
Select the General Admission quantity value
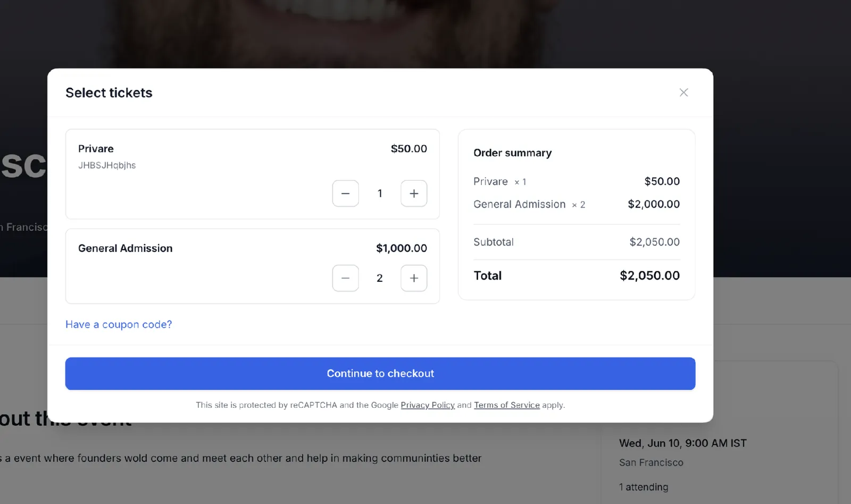point(380,278)
